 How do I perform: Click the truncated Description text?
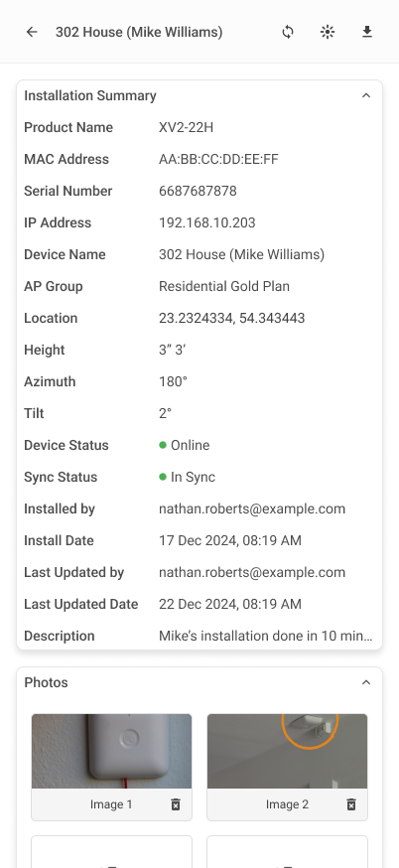[266, 636]
